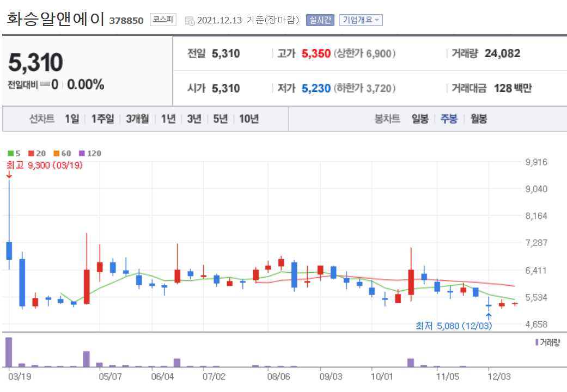This screenshot has height=392, width=567.
Task: Toggle 월봉 monthly candle view
Action: pyautogui.click(x=479, y=119)
